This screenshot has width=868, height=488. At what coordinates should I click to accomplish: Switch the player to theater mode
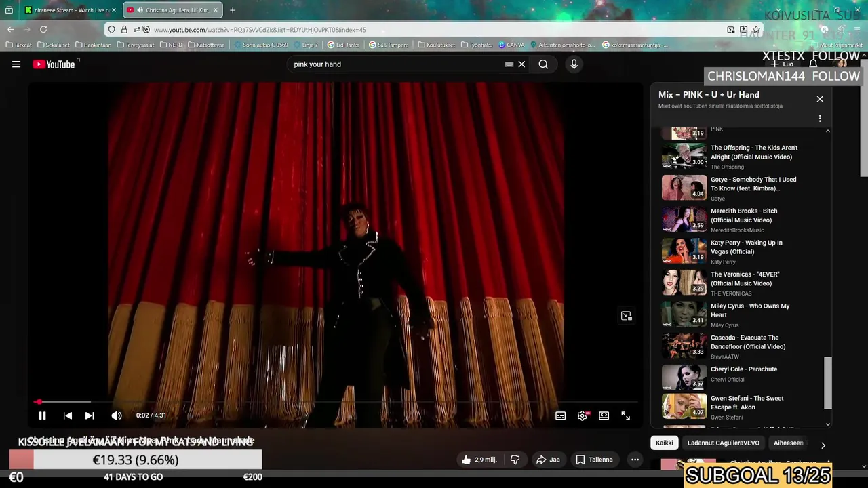tap(604, 415)
